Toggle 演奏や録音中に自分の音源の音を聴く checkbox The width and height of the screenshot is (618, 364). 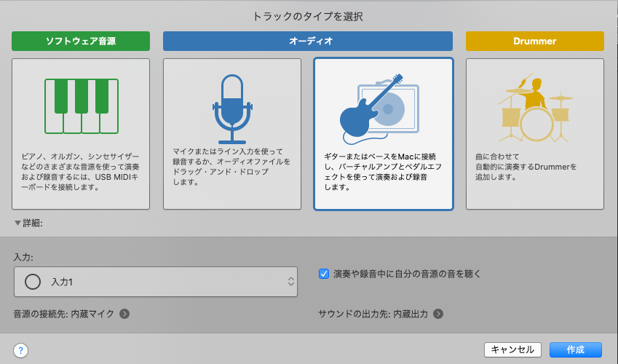pyautogui.click(x=324, y=274)
